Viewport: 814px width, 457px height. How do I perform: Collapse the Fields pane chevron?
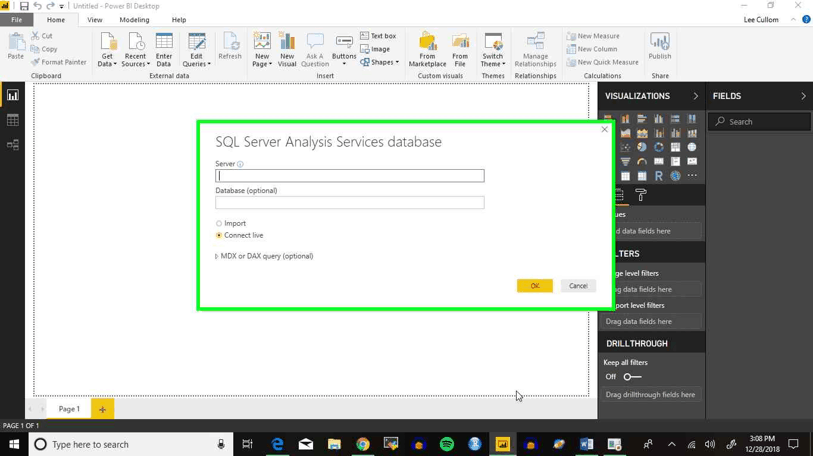(x=803, y=96)
